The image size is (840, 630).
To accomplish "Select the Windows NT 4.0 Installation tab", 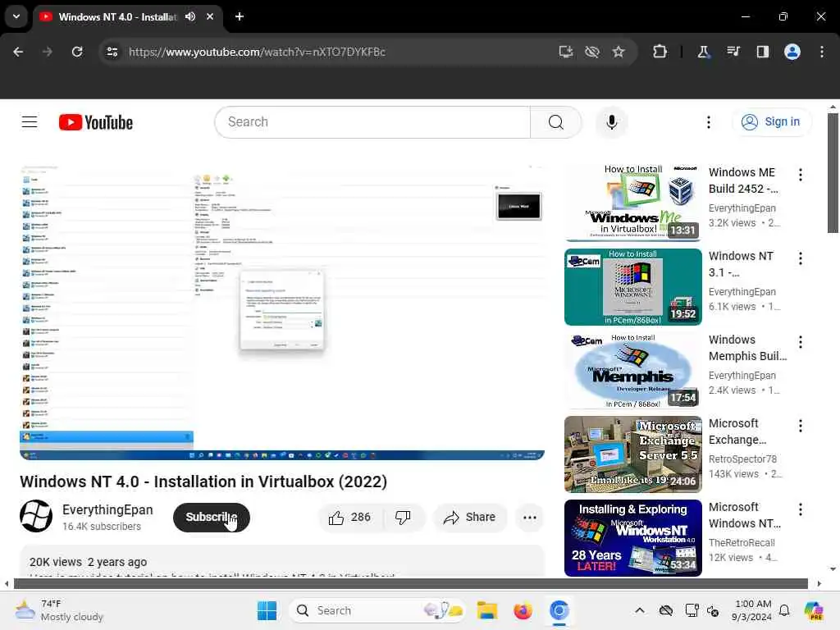I will (118, 17).
